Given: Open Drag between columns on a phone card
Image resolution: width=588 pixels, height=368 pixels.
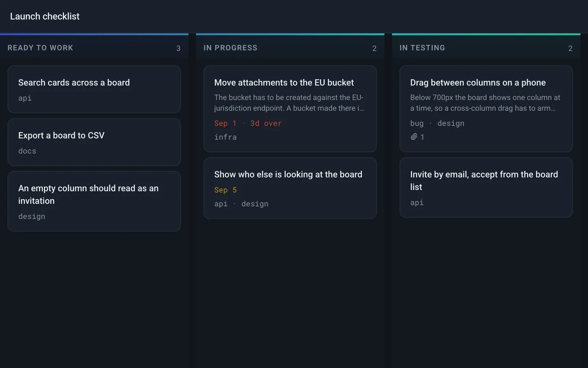Looking at the screenshot, I should [486, 109].
